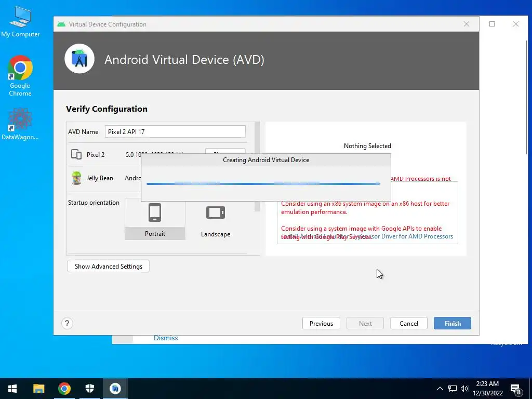Click the Dismiss link behind the dialog

pos(166,338)
